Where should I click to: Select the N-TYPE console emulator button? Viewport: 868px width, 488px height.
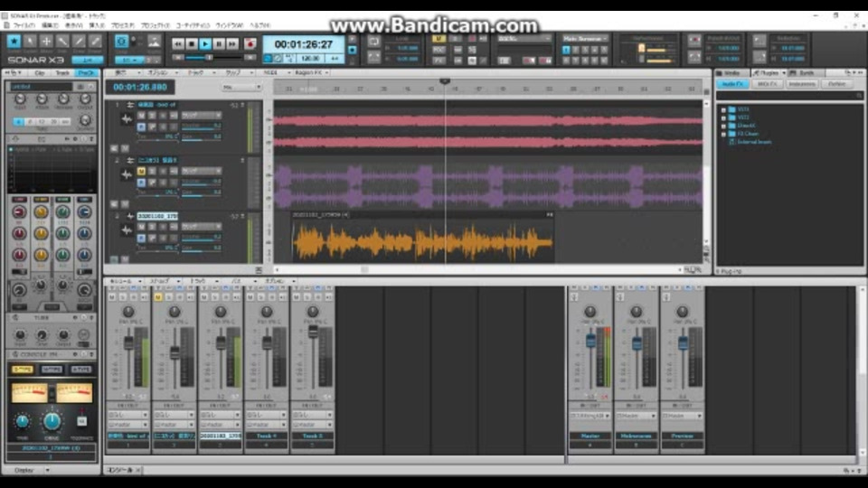(x=52, y=370)
